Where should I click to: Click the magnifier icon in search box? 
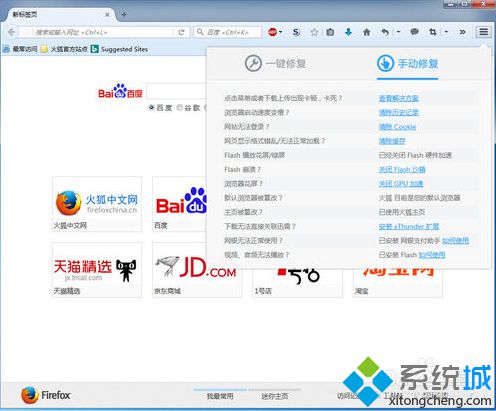(x=200, y=32)
